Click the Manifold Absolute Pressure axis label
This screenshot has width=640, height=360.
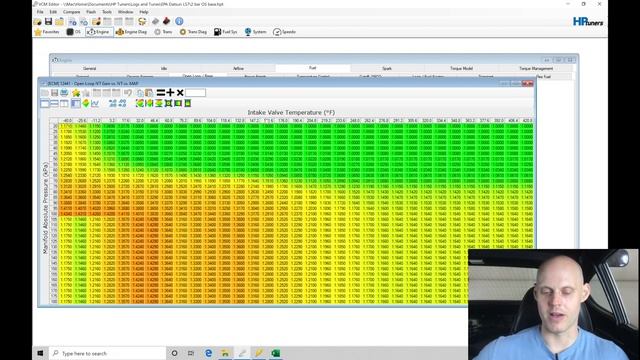tap(45, 208)
